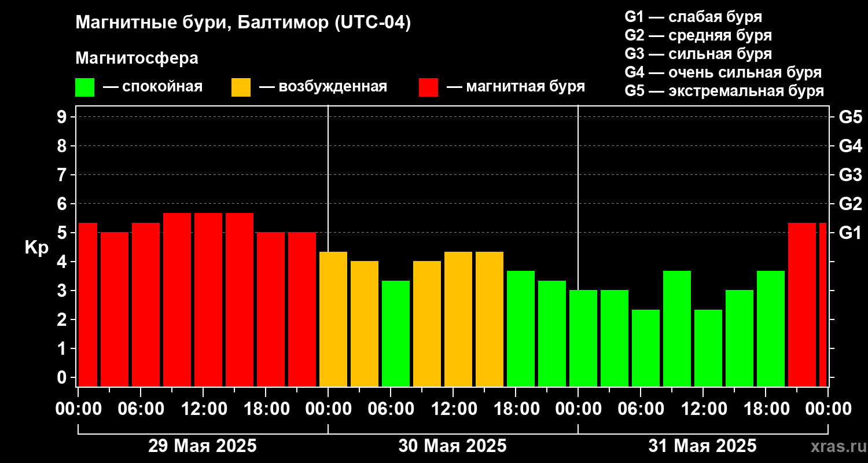Image resolution: width=868 pixels, height=463 pixels.
Task: Click the 'G5' label on the right axis
Action: [850, 117]
